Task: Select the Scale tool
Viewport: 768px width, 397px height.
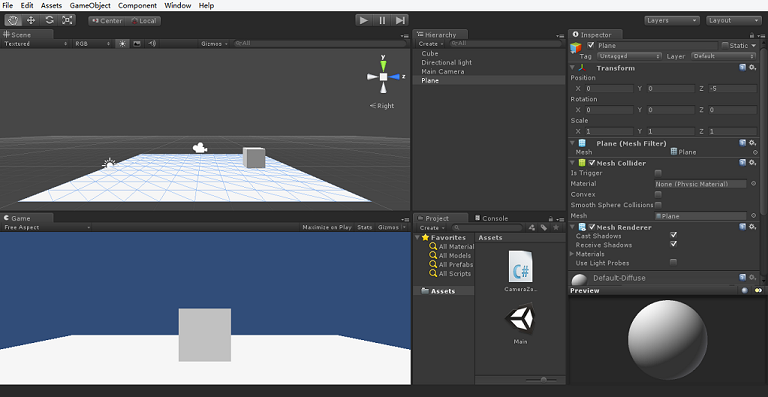Action: (x=67, y=20)
